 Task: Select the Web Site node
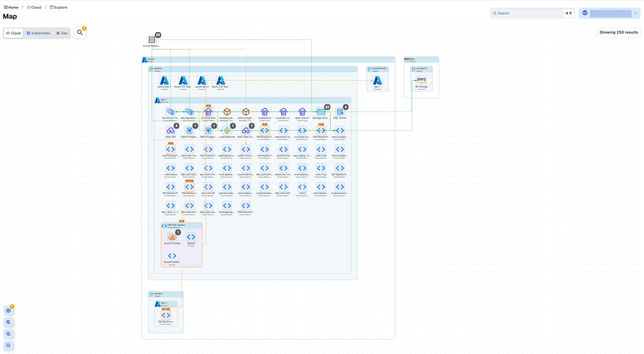point(171,131)
